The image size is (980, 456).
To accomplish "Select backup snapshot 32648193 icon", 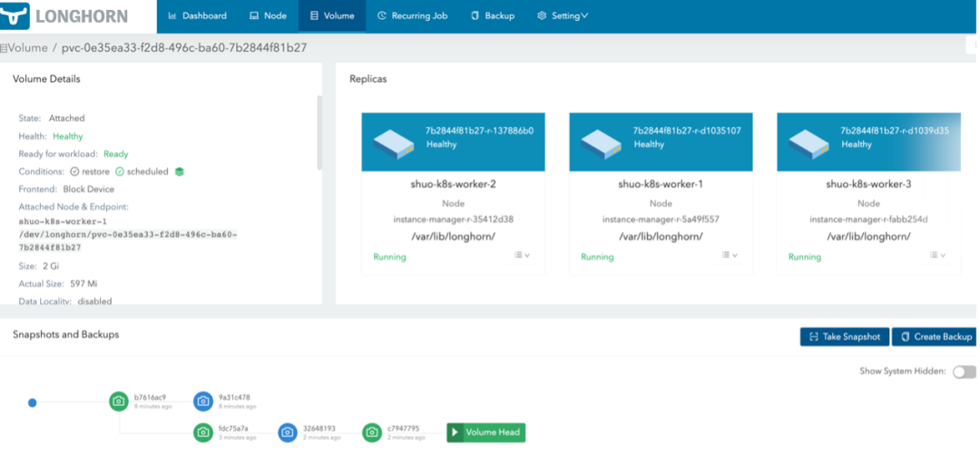I will 288,432.
